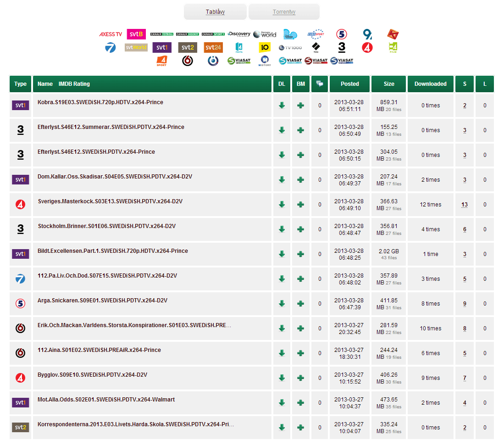This screenshot has height=440, width=504.
Task: Filter by Canal+ Fotboll logo
Action: 162,34
